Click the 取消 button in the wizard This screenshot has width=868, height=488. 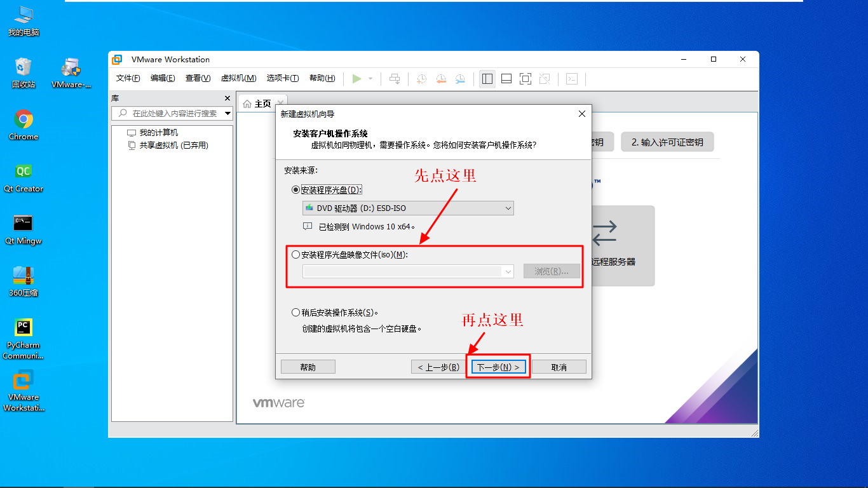pyautogui.click(x=559, y=367)
